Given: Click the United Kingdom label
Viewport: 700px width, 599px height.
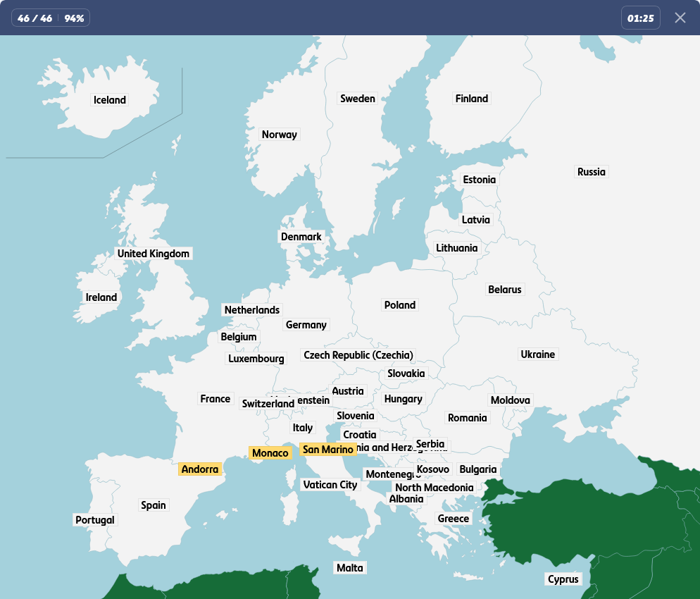Looking at the screenshot, I should (154, 254).
